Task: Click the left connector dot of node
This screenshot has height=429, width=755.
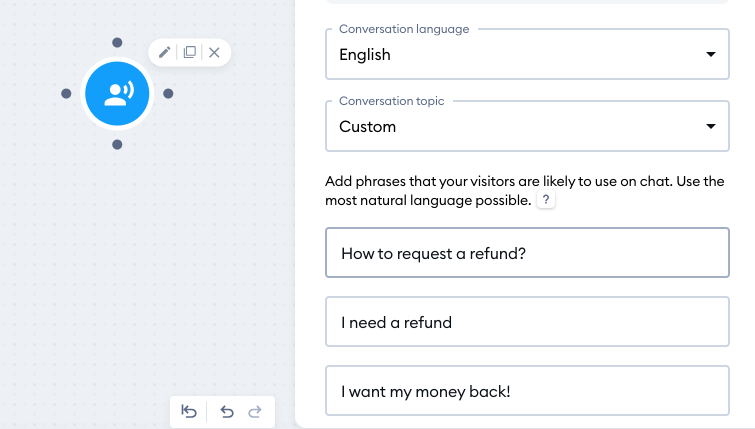Action: (66, 93)
